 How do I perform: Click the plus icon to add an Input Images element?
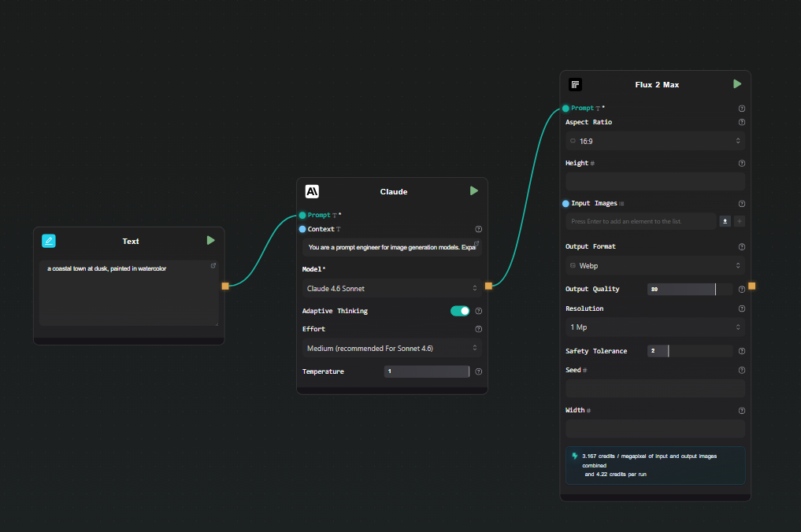[739, 221]
